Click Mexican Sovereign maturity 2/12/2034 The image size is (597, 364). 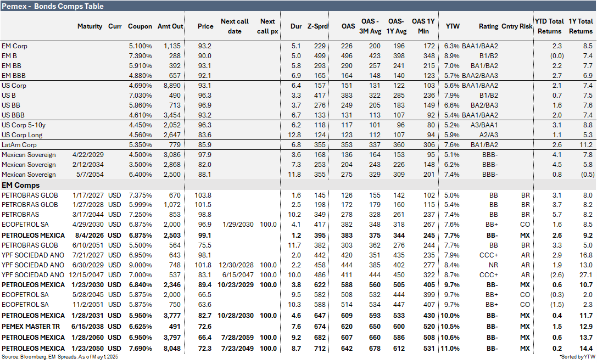tap(88, 165)
